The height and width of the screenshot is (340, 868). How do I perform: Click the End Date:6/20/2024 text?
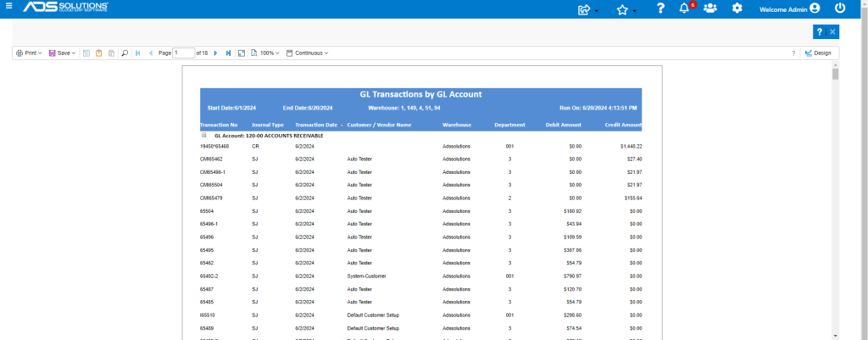tap(307, 108)
